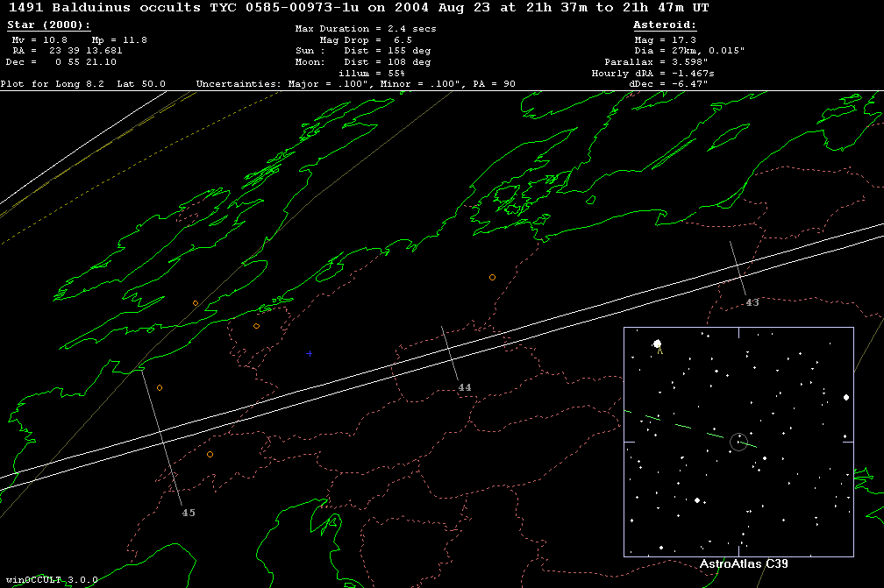Select the time marker labeled 44

[x=465, y=387]
